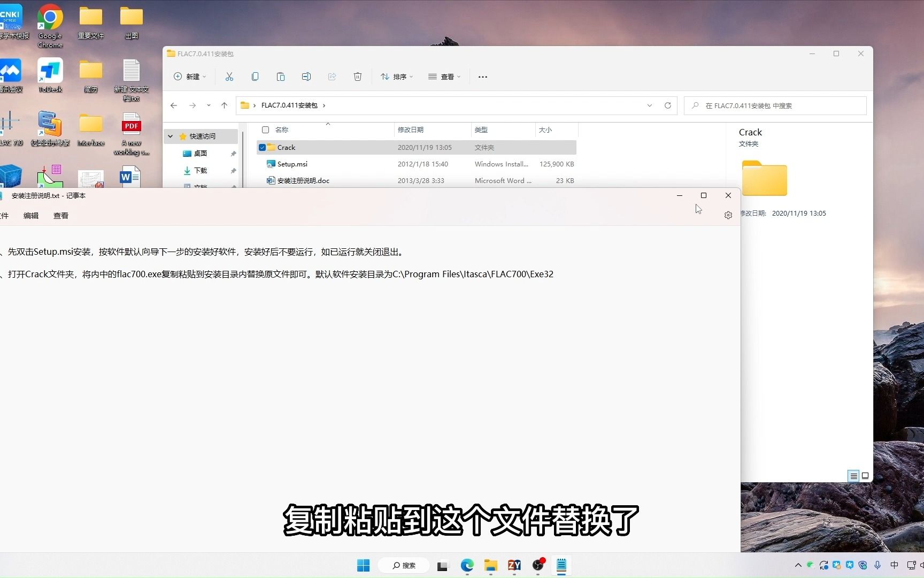The image size is (924, 578).
Task: Select the Interface desktop folder
Action: pyautogui.click(x=91, y=130)
